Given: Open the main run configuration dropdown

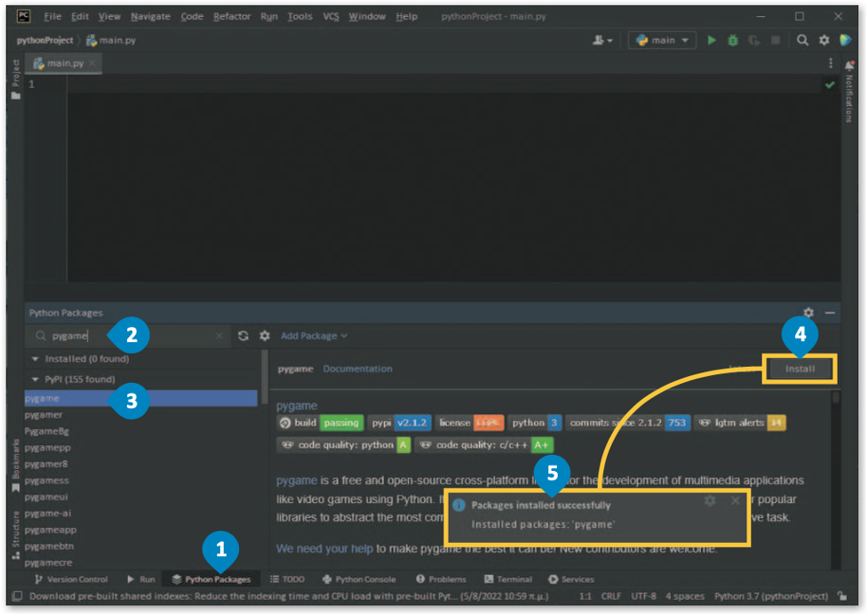Looking at the screenshot, I should point(662,40).
